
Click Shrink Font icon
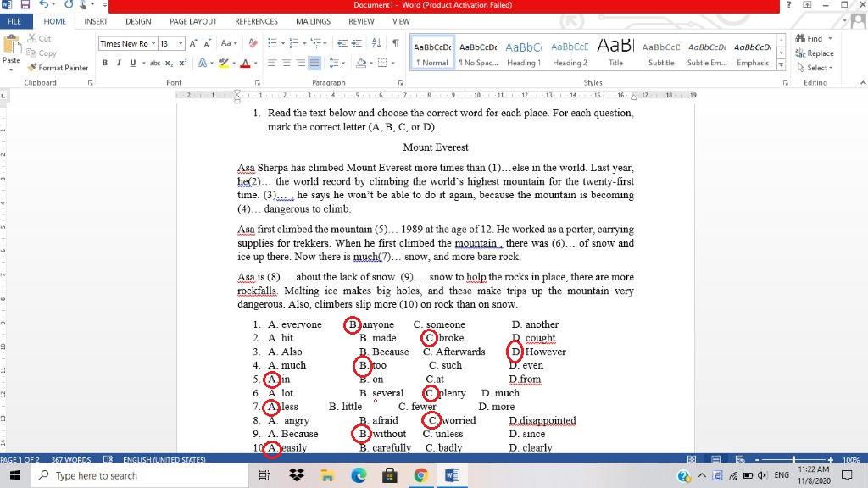207,43
